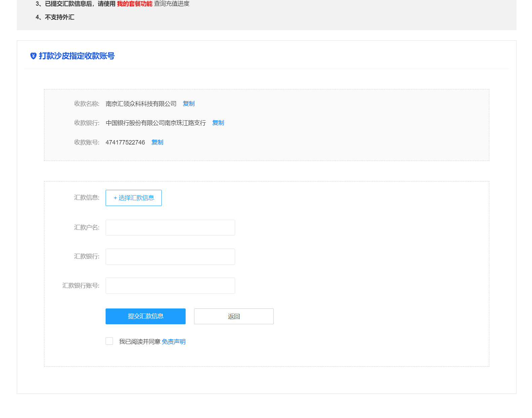This screenshot has height=418, width=532.
Task: Copy the receiving account number
Action: click(x=157, y=142)
